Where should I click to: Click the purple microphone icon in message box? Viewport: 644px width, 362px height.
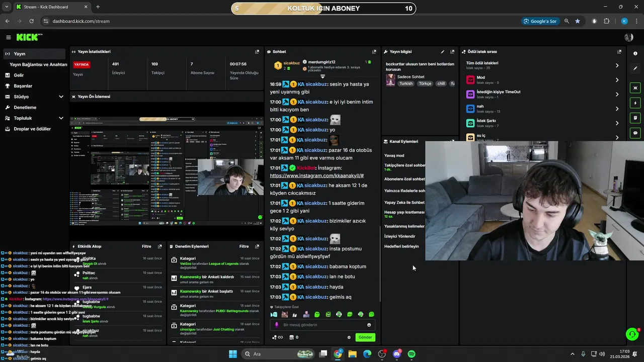[x=276, y=325]
